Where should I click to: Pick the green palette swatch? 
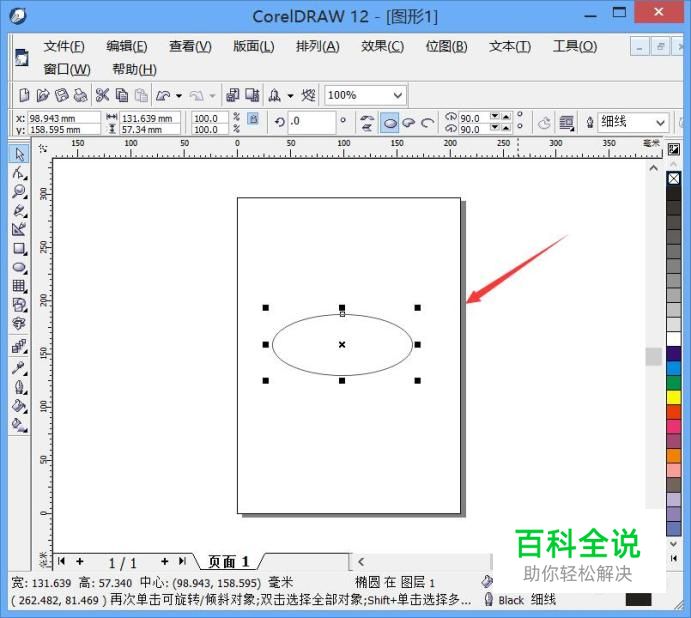click(673, 383)
